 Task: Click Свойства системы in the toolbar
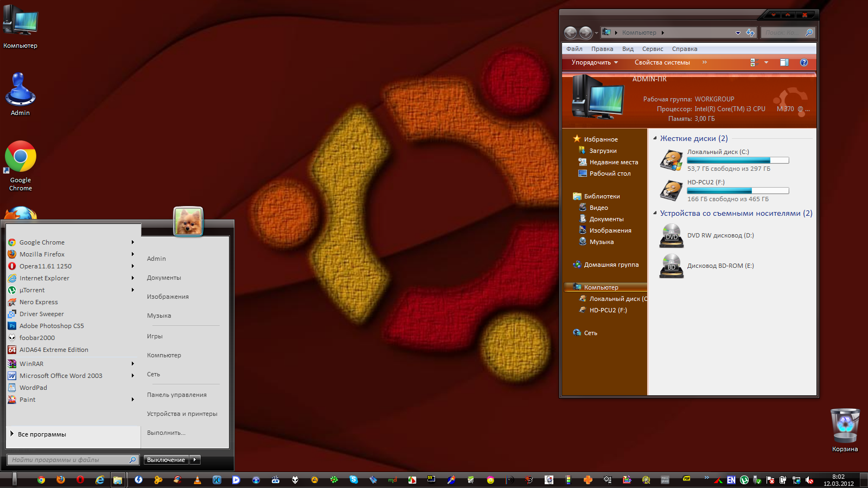point(662,62)
